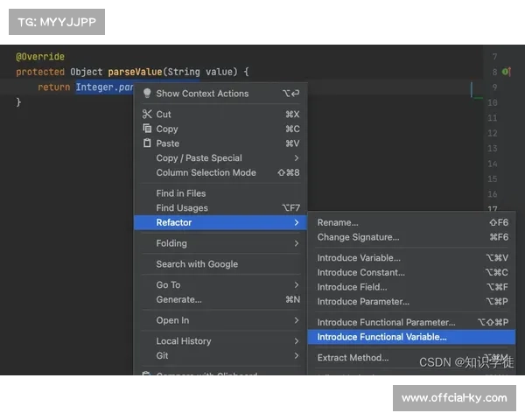525x420 pixels.
Task: Click Extract Method menu entry
Action: 353,358
